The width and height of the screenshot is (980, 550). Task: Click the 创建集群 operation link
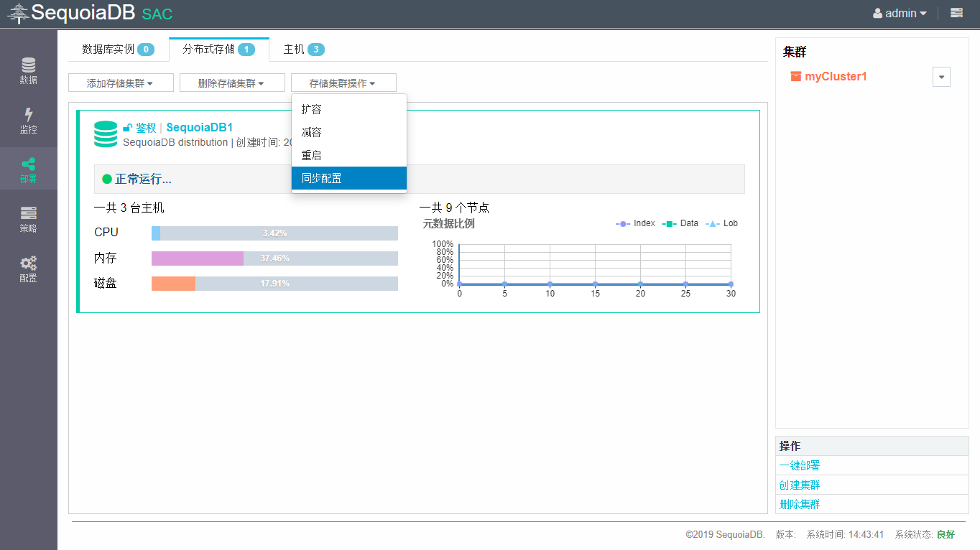[x=800, y=485]
